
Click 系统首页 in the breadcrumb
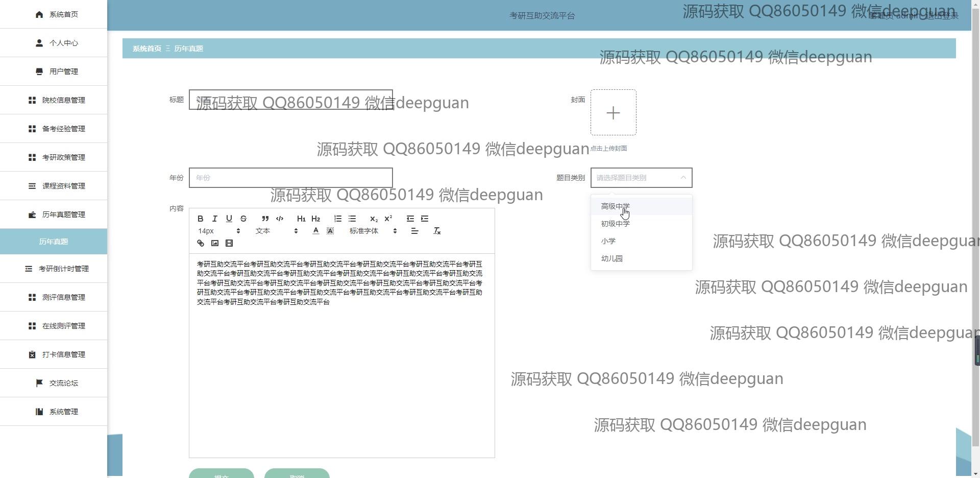(x=147, y=49)
